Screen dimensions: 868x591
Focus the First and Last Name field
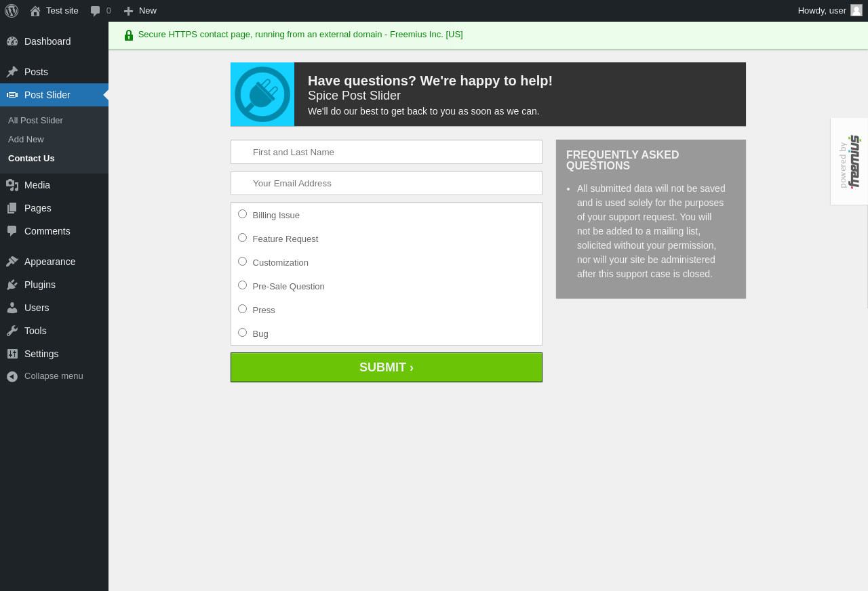click(387, 152)
